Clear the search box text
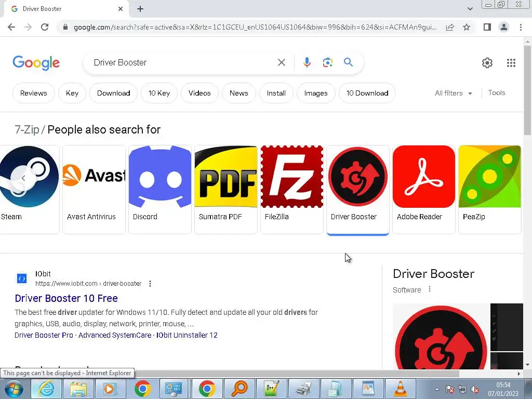Image resolution: width=532 pixels, height=399 pixels. [281, 62]
